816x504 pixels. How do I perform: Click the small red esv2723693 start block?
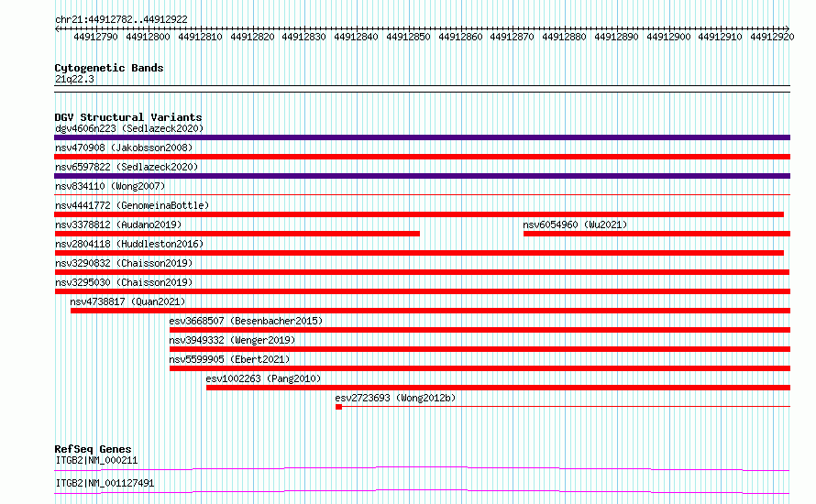[339, 407]
